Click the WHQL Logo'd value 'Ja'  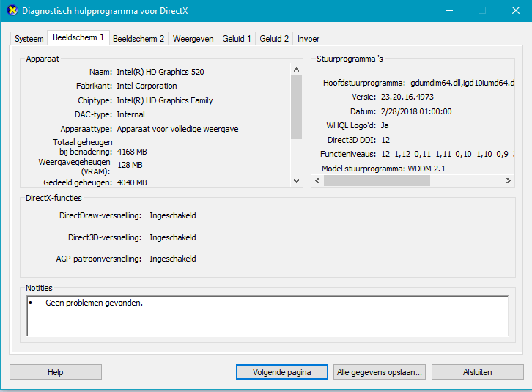[385, 125]
